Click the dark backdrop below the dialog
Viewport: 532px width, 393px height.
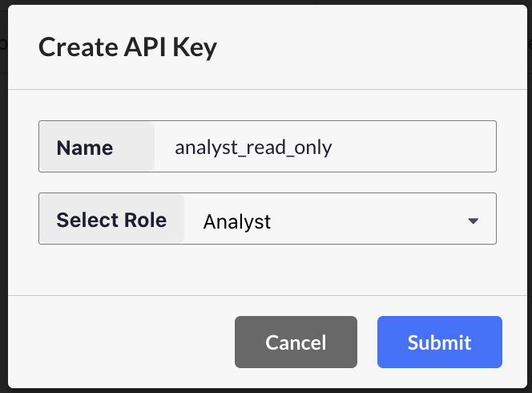[264, 391]
